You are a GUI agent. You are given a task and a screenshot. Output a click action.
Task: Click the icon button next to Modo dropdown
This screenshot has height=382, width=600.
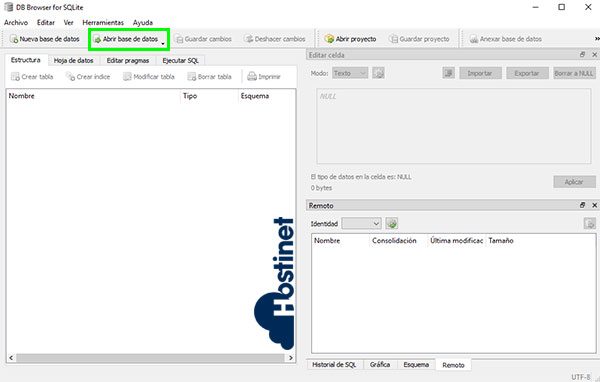378,73
